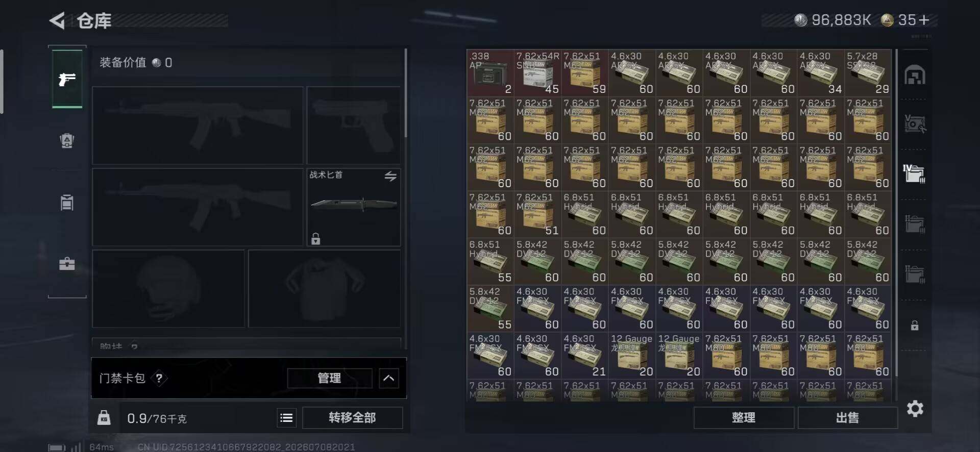Select the fourth dimmed storage box

915,223
